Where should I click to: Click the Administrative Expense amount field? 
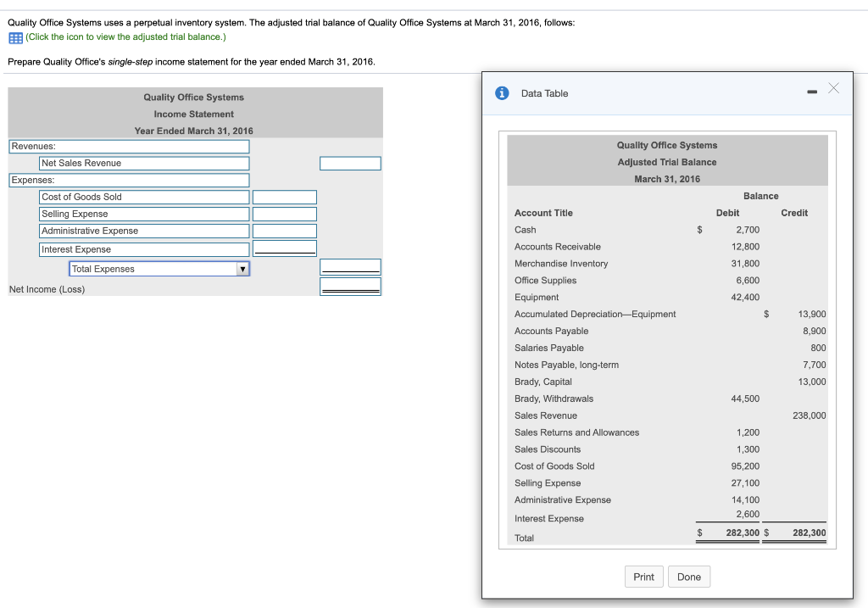285,231
